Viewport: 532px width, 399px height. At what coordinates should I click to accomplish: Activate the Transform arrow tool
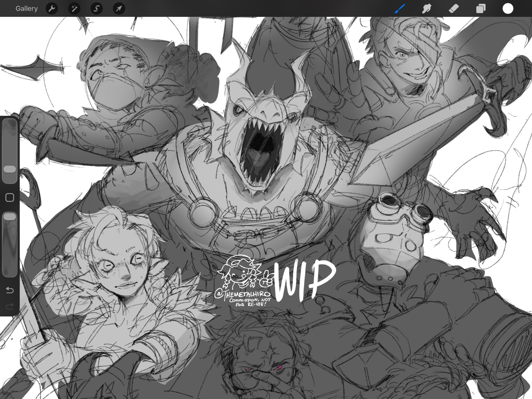[x=119, y=9]
